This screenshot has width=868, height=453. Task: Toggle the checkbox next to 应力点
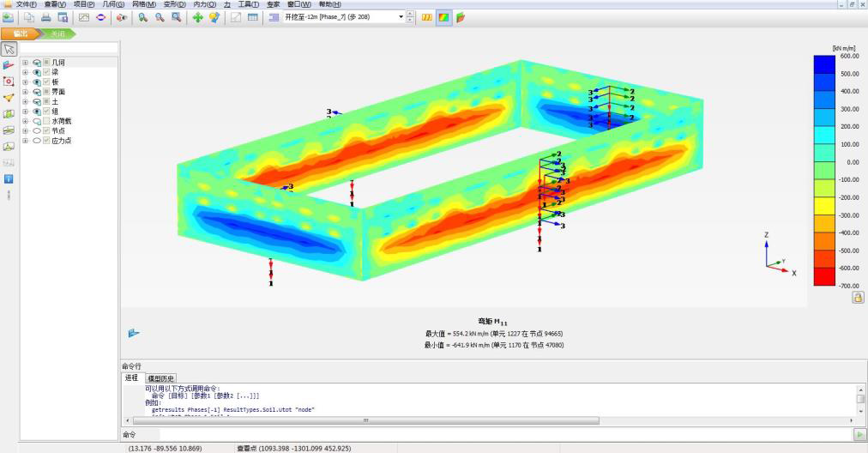click(47, 141)
